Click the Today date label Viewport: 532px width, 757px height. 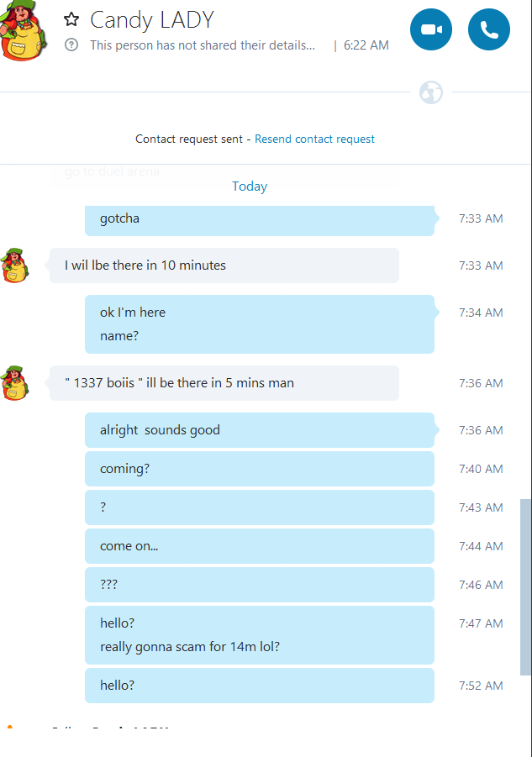(x=250, y=187)
